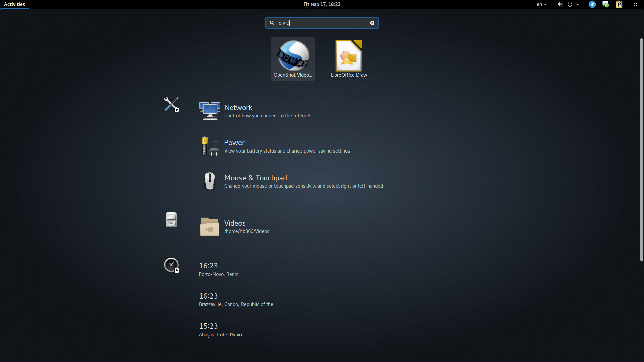Click the Show Applications grid icon
This screenshot has width=644, height=362.
click(x=636, y=4)
